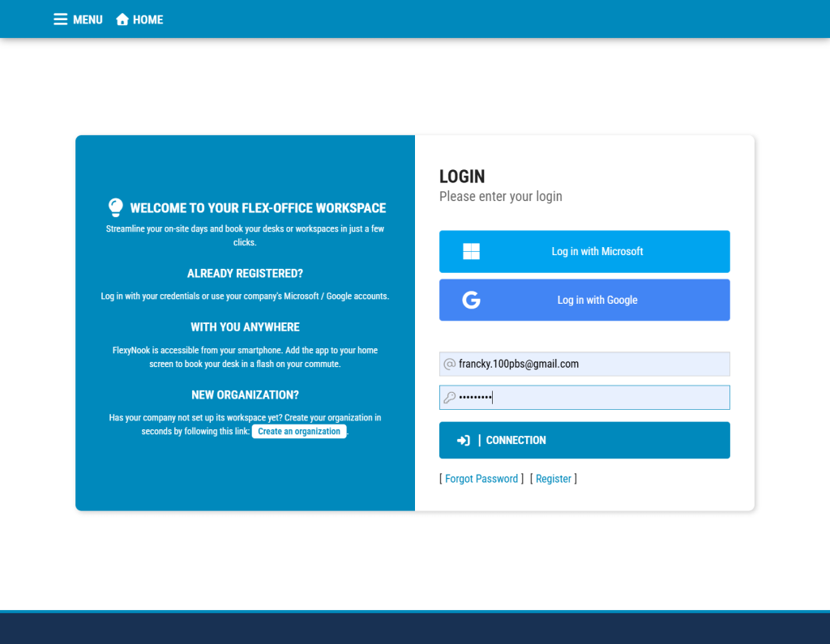Click the sign-in arrow icon on Connection

[463, 441]
